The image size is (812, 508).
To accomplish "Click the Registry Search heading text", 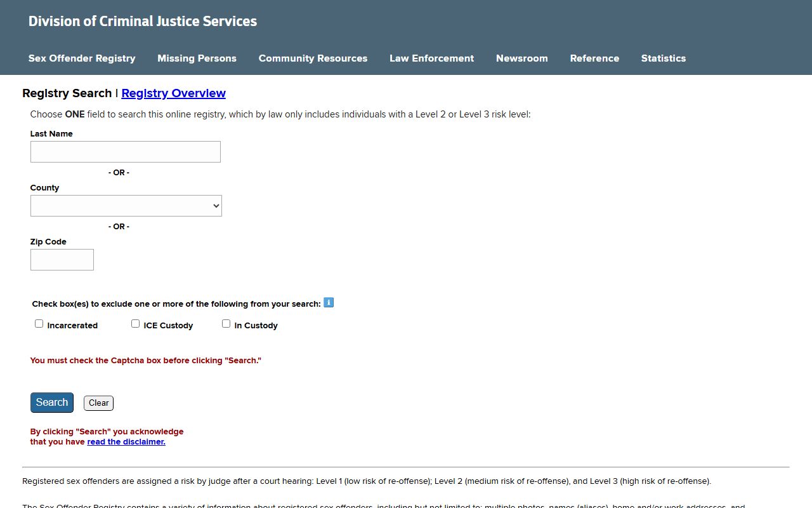I will pos(67,93).
